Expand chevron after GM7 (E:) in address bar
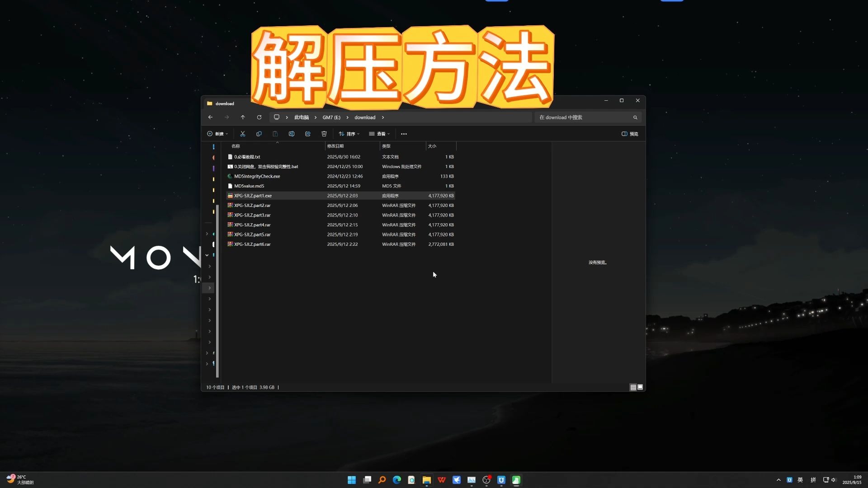 (x=347, y=117)
